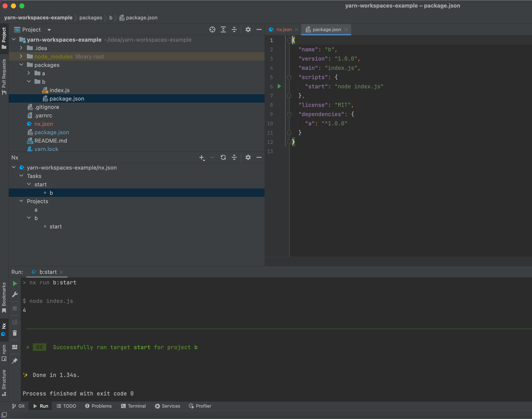The width and height of the screenshot is (532, 419).
Task: Rerun the b:start run configuration
Action: tap(15, 283)
